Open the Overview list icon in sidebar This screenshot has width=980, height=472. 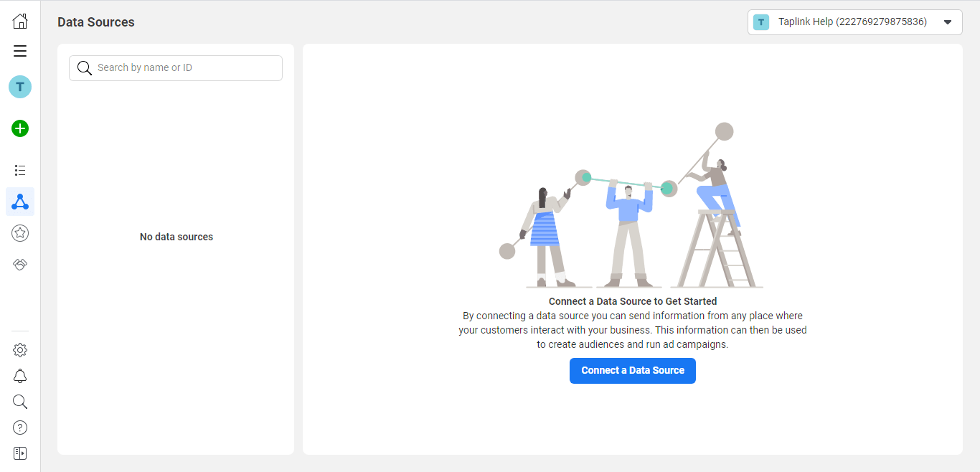coord(20,170)
